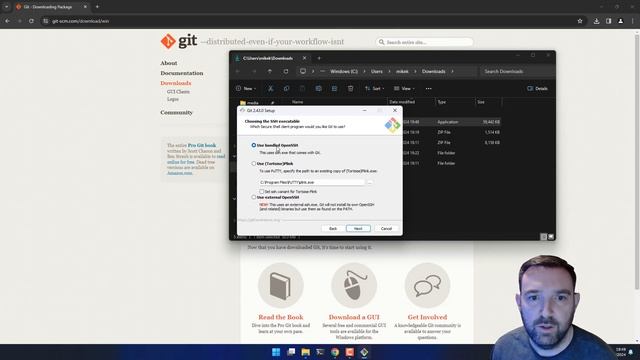Open the New menu in File Explorer
640x360 pixels.
pos(246,89)
